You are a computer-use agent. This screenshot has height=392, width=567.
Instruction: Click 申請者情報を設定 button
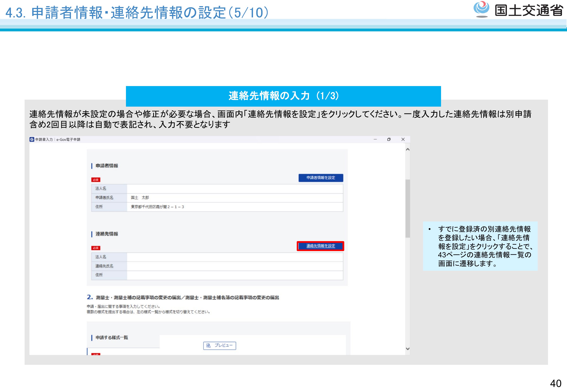coord(321,178)
